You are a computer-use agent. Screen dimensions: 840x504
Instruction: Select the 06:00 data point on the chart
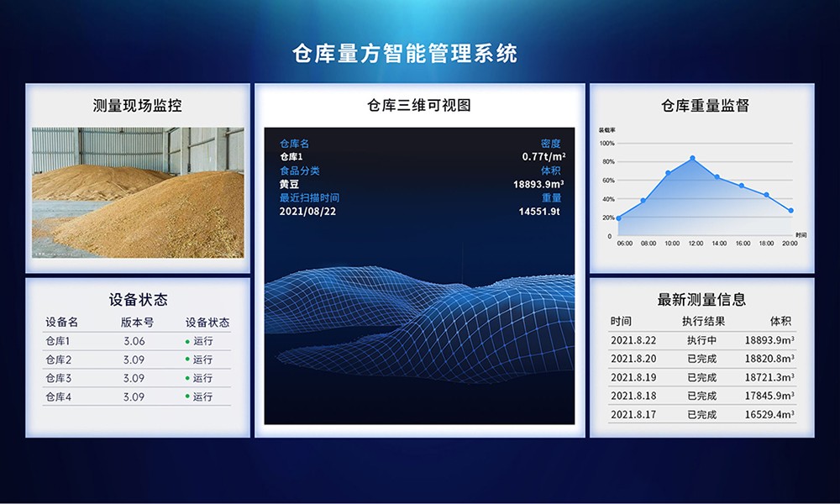618,218
